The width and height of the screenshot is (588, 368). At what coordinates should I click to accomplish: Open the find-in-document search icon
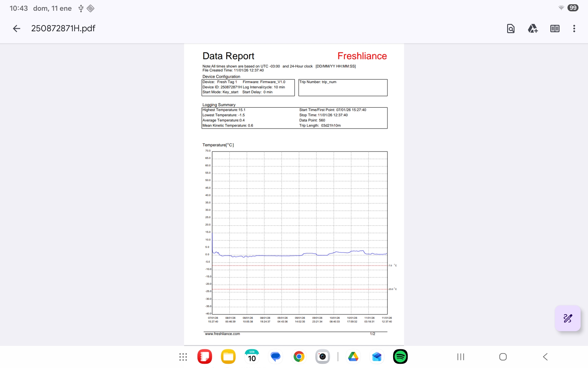[511, 29]
